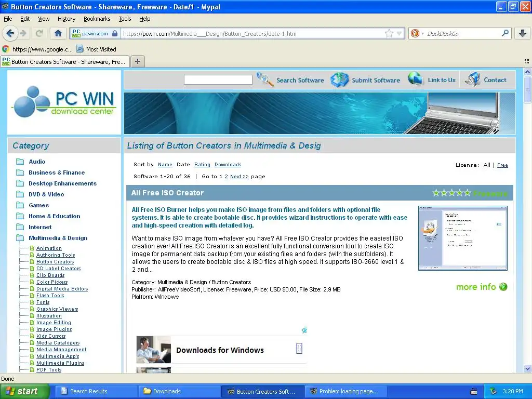Open the Help menu
Image resolution: width=532 pixels, height=399 pixels.
click(144, 19)
